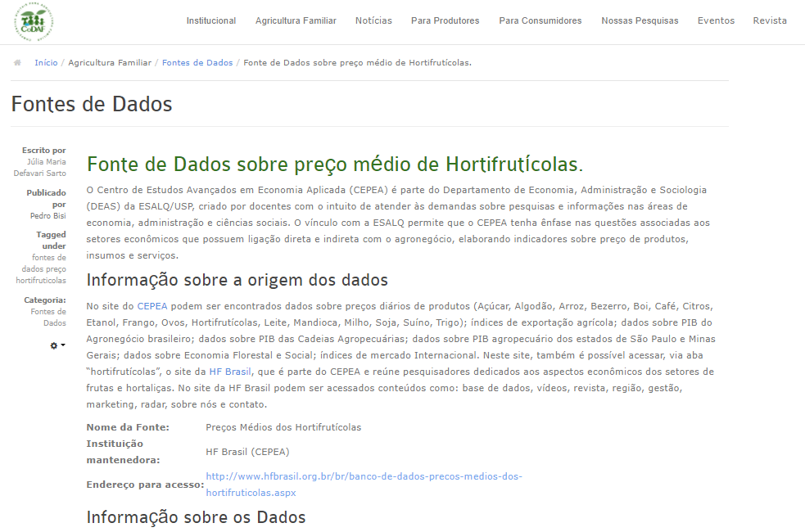Click the Início breadcrumb link
The width and height of the screenshot is (805, 532).
point(46,63)
